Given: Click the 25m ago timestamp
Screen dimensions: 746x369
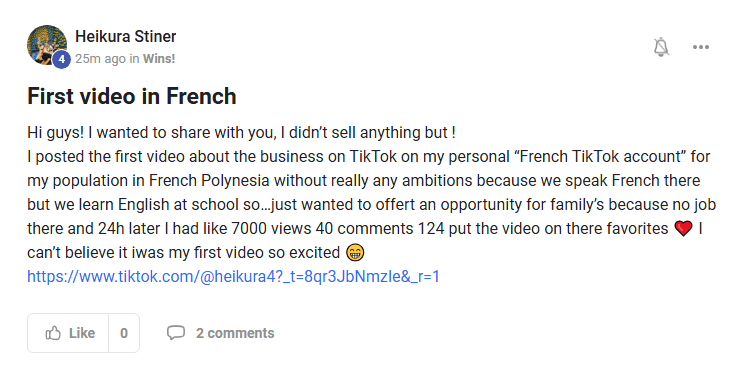Looking at the screenshot, I should click(100, 59).
